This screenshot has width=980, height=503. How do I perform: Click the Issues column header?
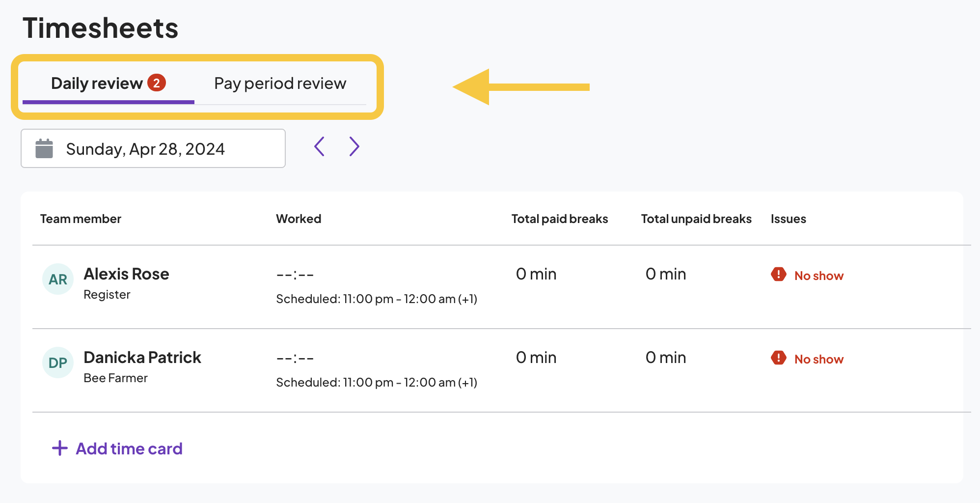[x=788, y=219]
